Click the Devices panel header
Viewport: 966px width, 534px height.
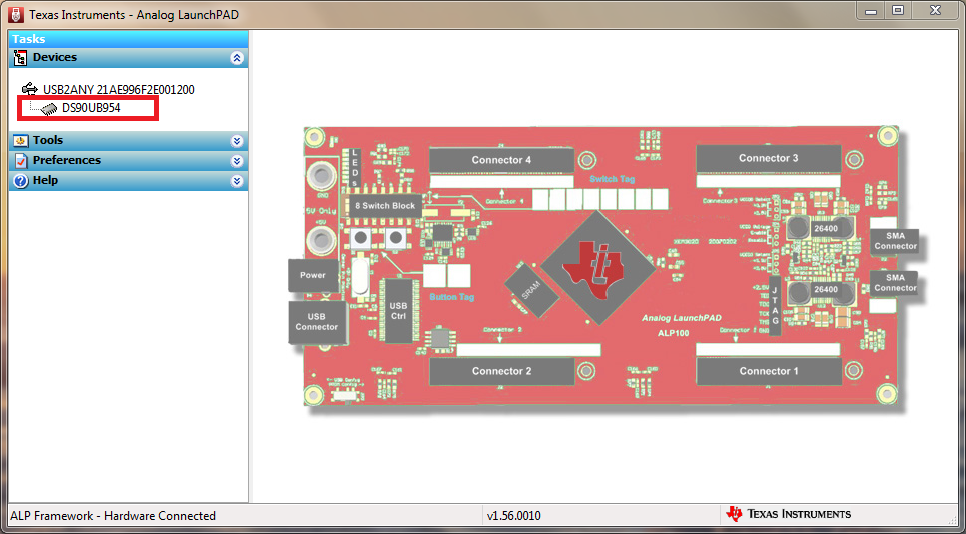point(128,58)
